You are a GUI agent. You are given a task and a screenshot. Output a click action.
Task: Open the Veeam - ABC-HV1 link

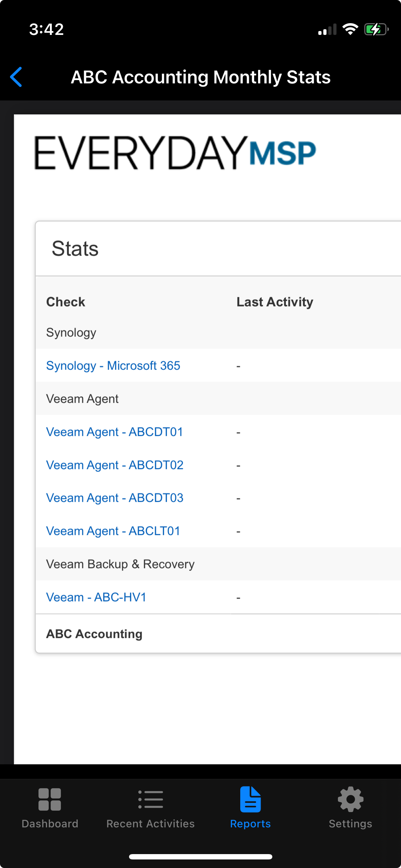[x=96, y=597]
